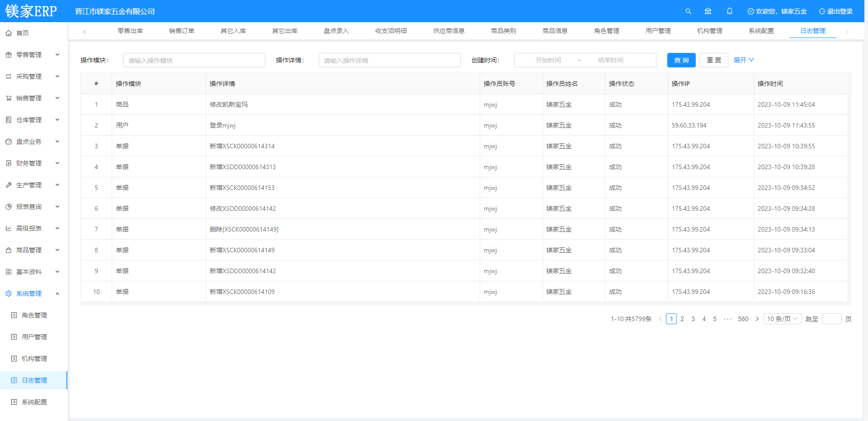Click the 基本资料 grid icon
Viewport: 868px width, 421px height.
(9, 272)
